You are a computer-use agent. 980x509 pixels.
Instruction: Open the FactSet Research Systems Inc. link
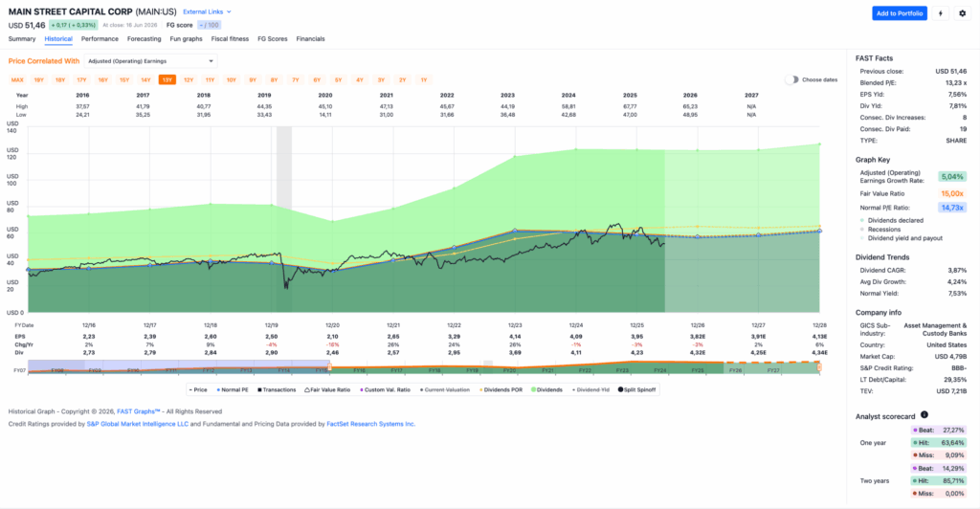tap(370, 424)
